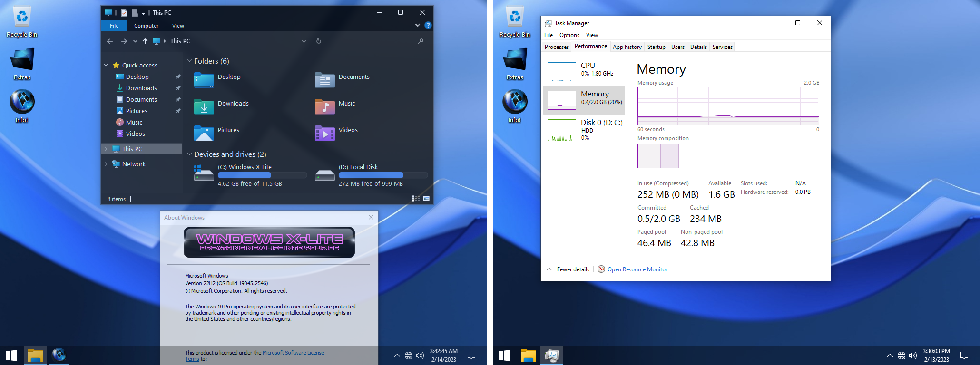Select CPU 0% 1.80 GHz performance entry
Screen dimensions: 980x365
coord(584,71)
